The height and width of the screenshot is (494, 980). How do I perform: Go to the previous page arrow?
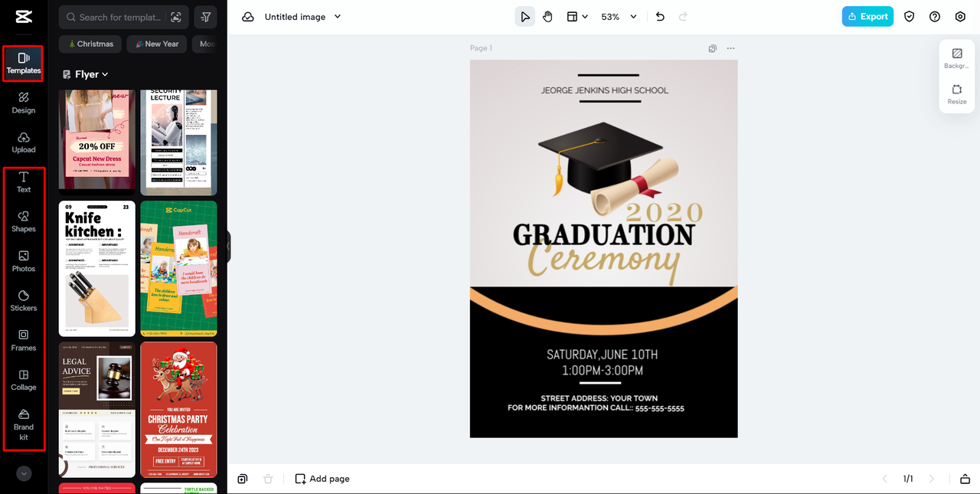click(x=885, y=479)
